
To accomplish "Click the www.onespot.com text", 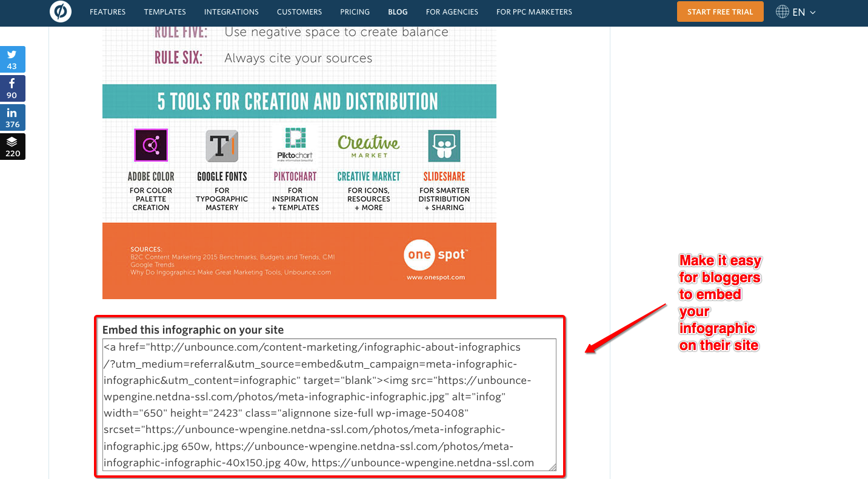I will click(436, 277).
